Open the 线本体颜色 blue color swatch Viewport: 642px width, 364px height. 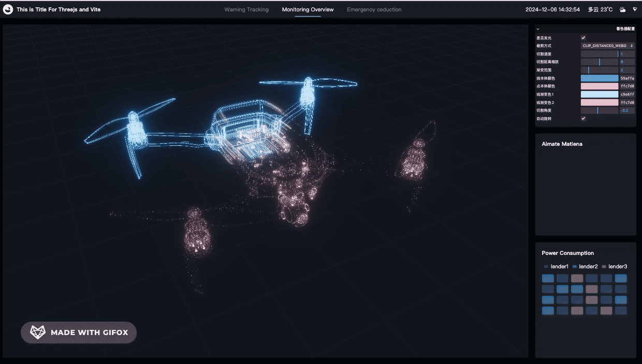click(600, 78)
